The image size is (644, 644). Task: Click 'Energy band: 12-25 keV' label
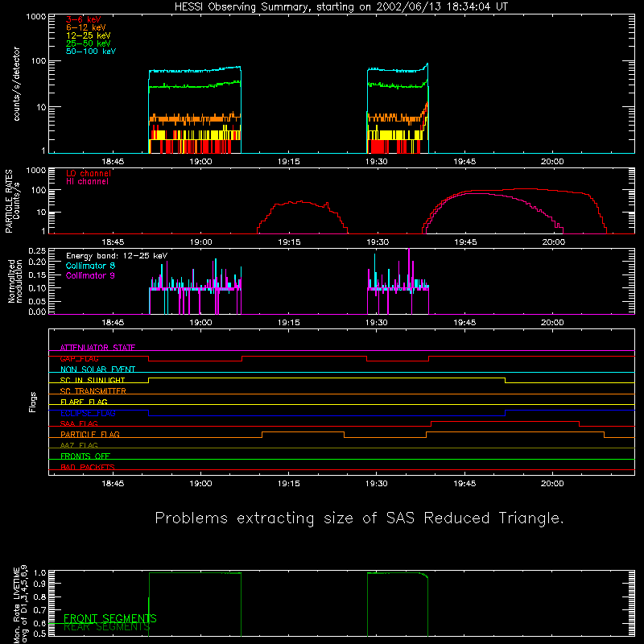pyautogui.click(x=117, y=256)
